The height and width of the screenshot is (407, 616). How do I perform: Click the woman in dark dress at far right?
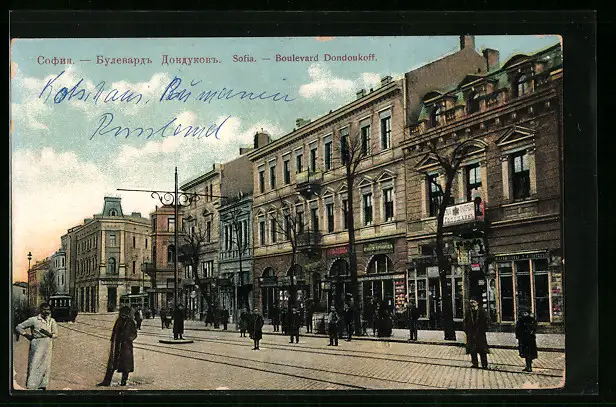[526, 338]
